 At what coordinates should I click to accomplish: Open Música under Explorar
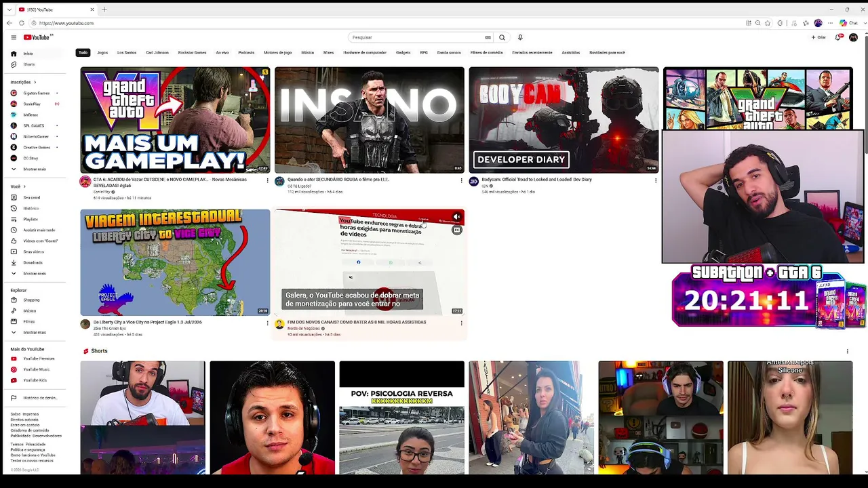click(x=30, y=310)
